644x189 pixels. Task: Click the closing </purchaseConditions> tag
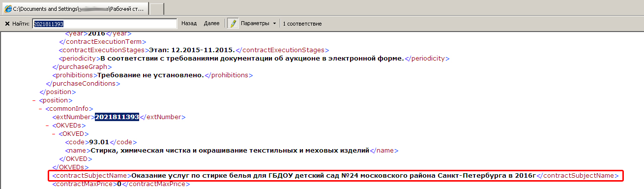point(83,84)
